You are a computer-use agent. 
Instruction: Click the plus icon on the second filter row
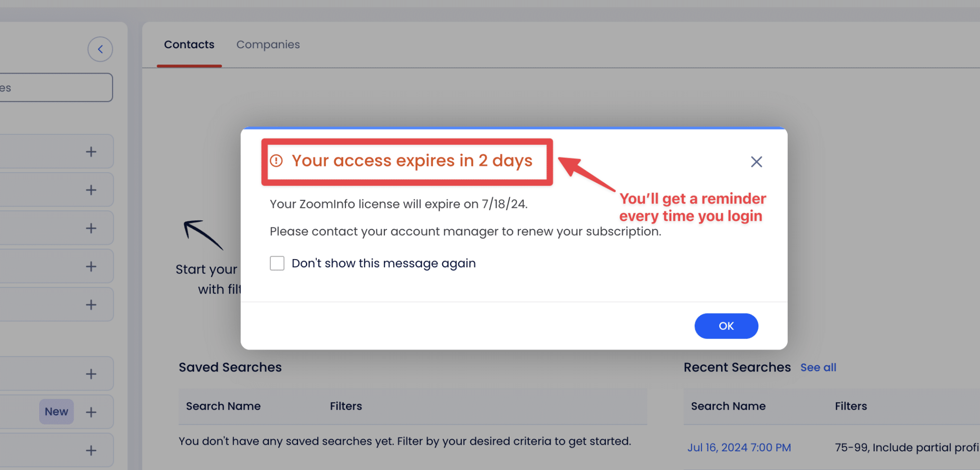91,189
